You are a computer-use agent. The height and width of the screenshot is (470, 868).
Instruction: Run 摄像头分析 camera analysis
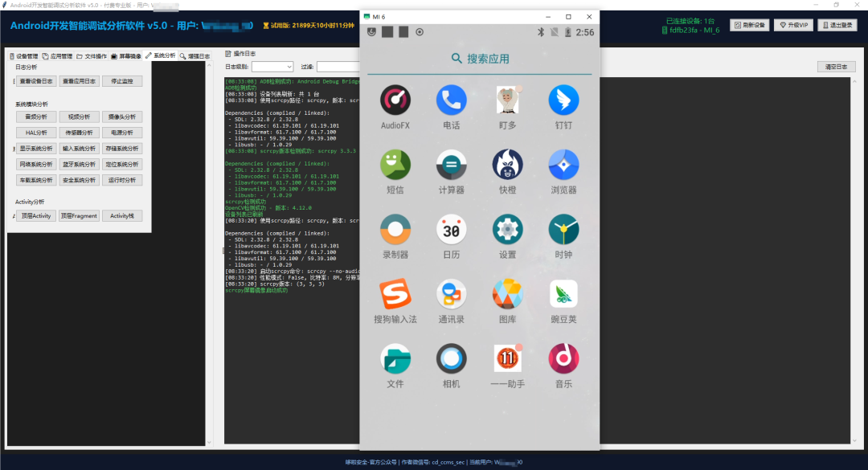point(122,116)
